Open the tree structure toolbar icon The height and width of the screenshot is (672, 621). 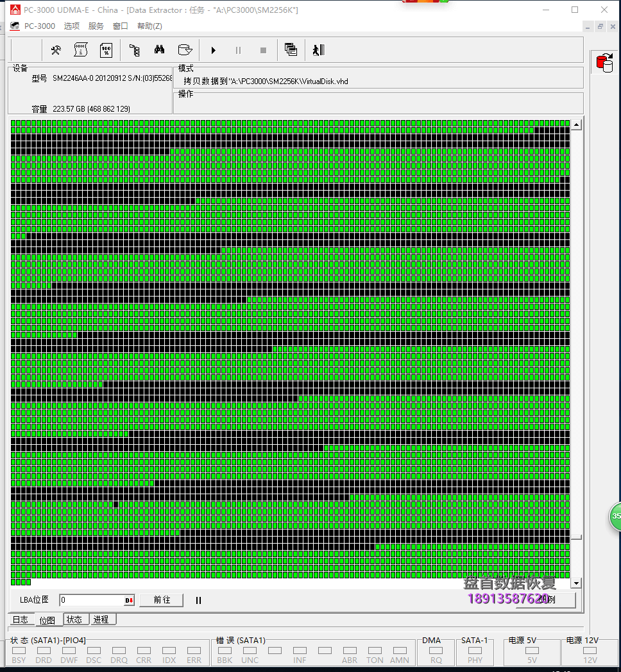pyautogui.click(x=135, y=50)
